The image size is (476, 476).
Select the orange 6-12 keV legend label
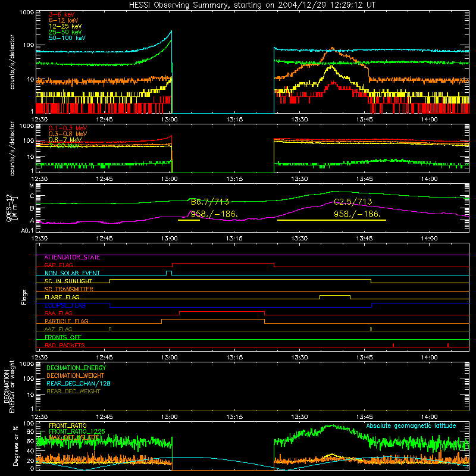click(x=63, y=20)
